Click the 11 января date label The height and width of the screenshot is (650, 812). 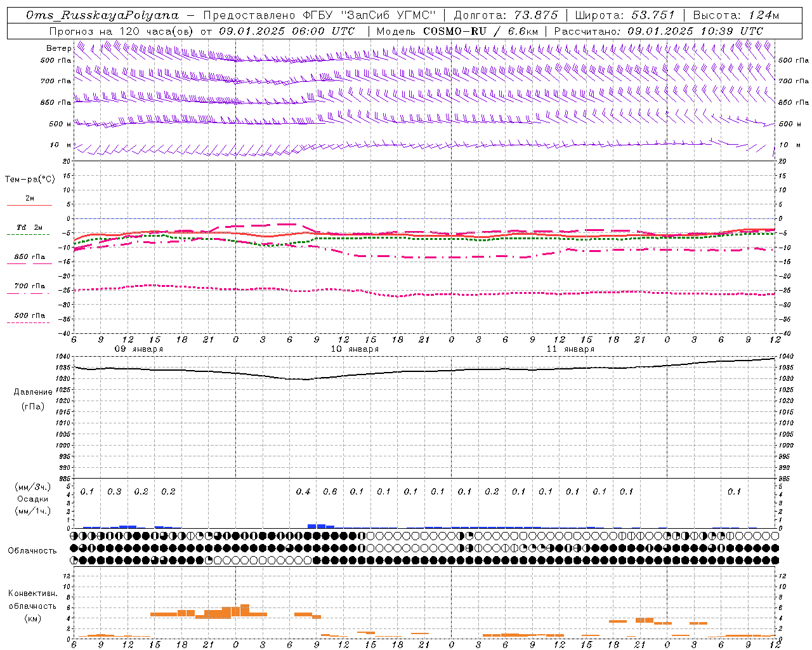pos(570,349)
